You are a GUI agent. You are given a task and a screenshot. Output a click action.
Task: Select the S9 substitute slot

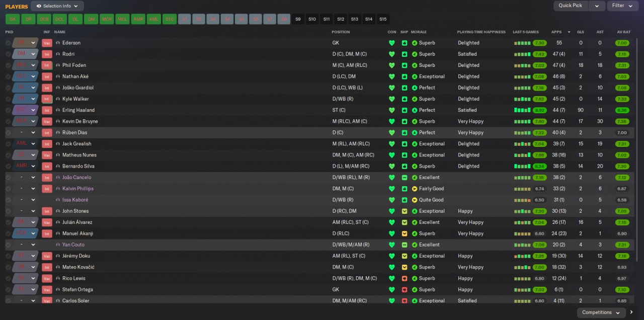click(x=298, y=19)
